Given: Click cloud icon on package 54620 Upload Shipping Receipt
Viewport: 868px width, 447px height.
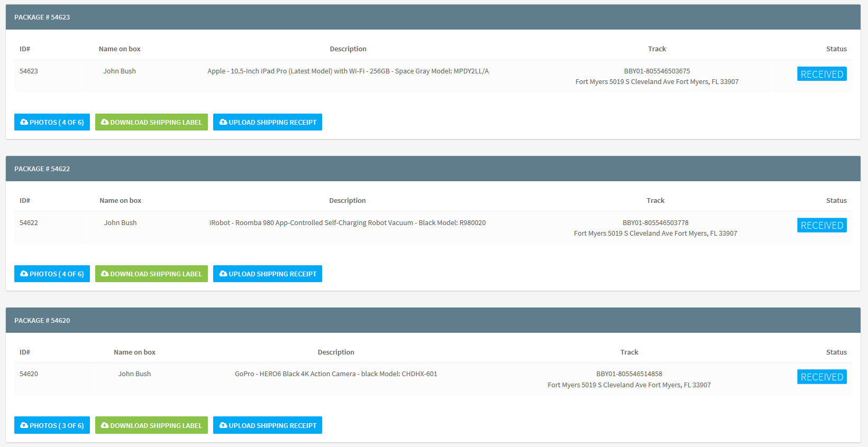Looking at the screenshot, I should tap(223, 425).
